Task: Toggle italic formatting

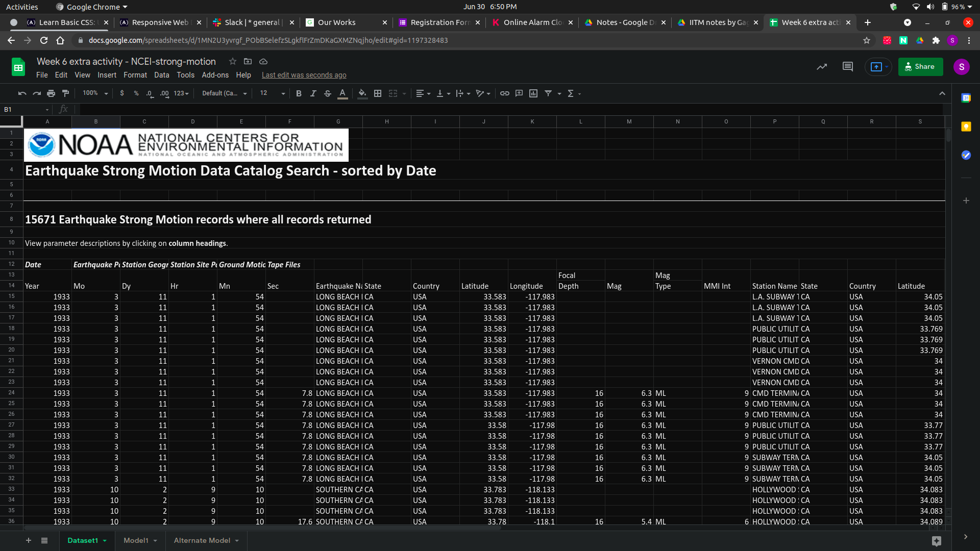Action: (x=313, y=93)
